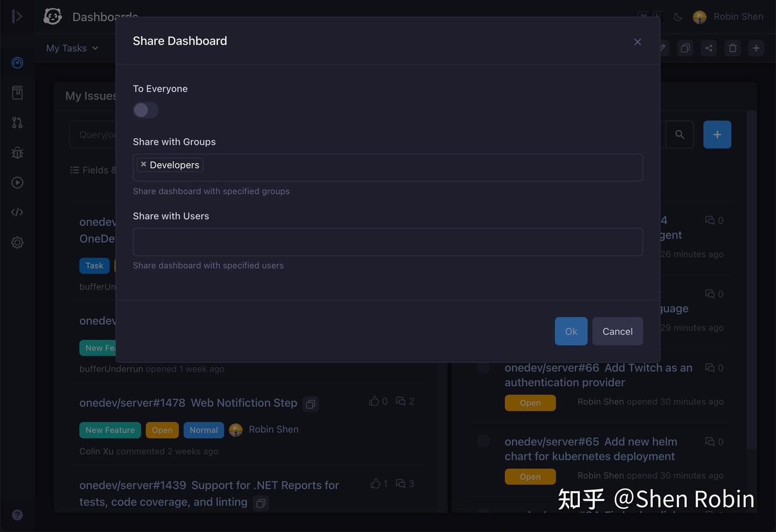Expand the left sidebar navigation
The width and height of the screenshot is (776, 532).
click(x=17, y=16)
